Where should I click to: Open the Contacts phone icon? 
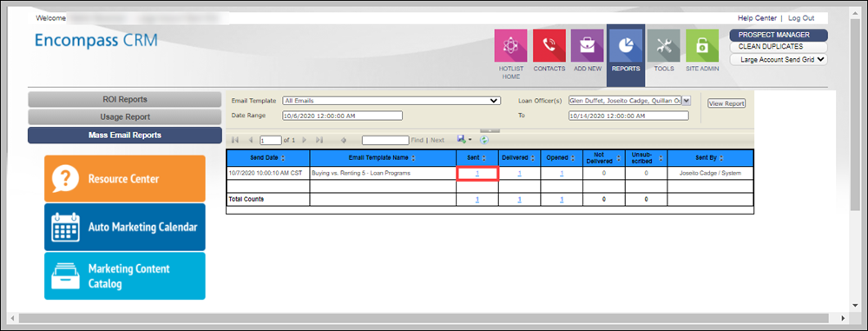tap(549, 45)
